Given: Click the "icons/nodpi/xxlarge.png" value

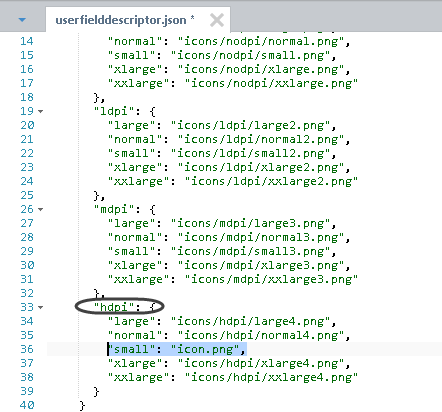Looking at the screenshot, I should click(271, 83).
